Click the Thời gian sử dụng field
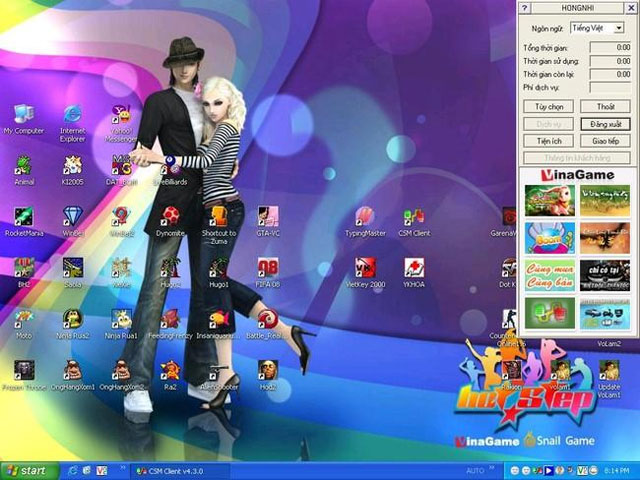The width and height of the screenshot is (640, 480). (x=610, y=61)
